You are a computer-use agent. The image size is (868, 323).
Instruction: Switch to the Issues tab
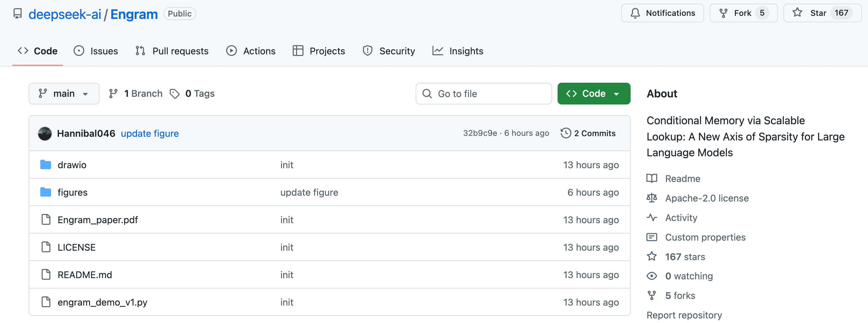click(x=96, y=51)
